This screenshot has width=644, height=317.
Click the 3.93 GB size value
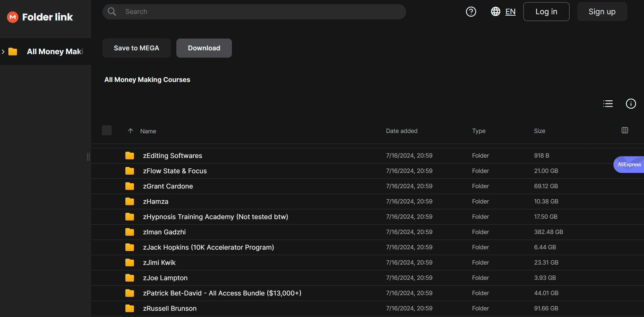coord(545,278)
